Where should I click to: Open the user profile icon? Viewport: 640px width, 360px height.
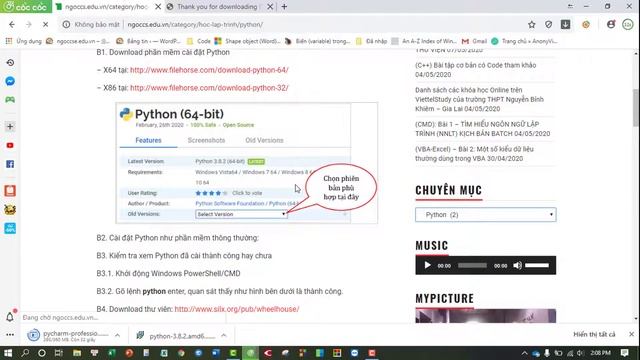click(611, 24)
